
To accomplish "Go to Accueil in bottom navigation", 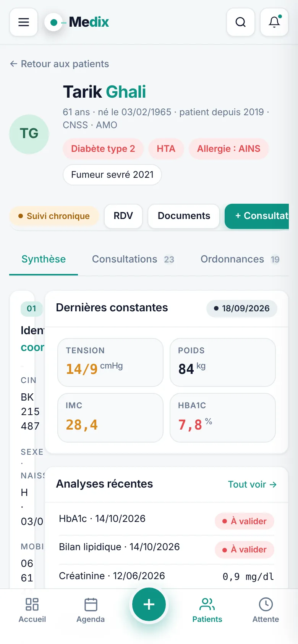I will coord(32,610).
